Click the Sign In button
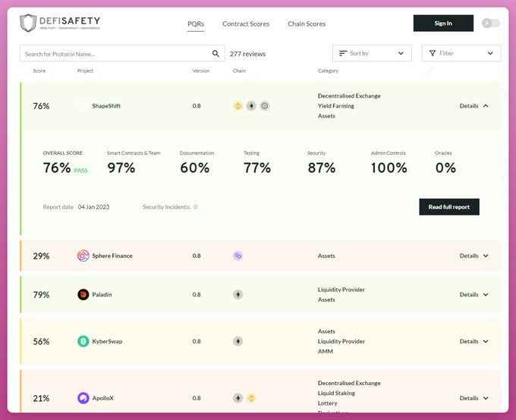516x420 pixels. [x=443, y=23]
